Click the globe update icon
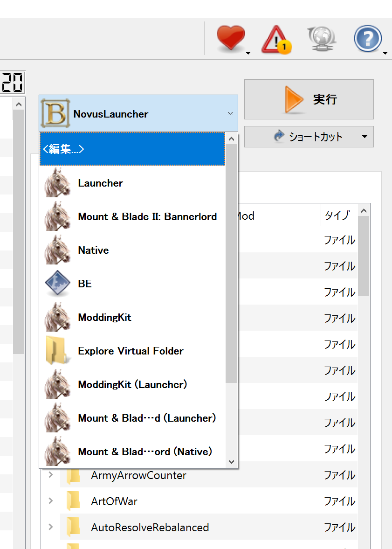Image resolution: width=392 pixels, height=549 pixels. pyautogui.click(x=322, y=39)
